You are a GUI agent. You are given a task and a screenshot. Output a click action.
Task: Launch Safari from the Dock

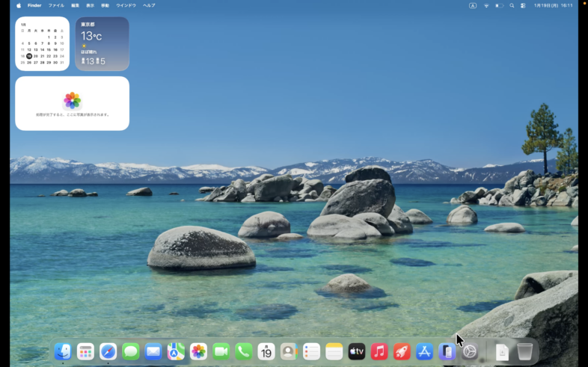coord(108,351)
